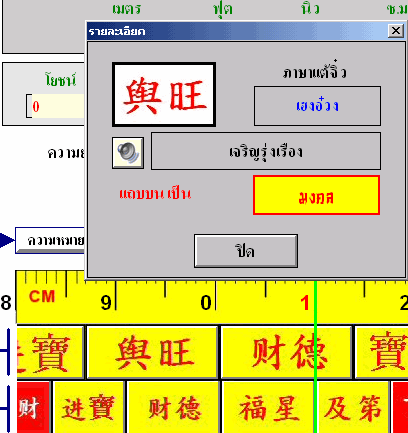The height and width of the screenshot is (433, 408).
Task: Select the 福星 tile on lower row
Action: point(269,407)
